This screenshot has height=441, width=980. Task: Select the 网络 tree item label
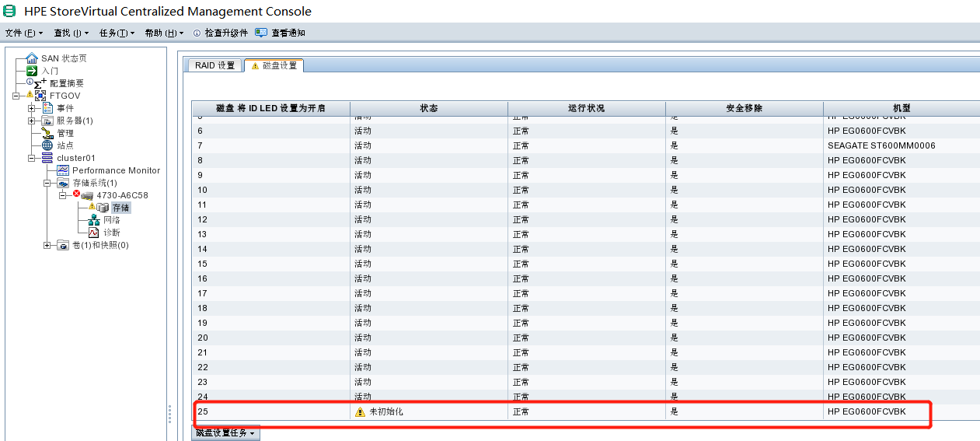(x=112, y=220)
